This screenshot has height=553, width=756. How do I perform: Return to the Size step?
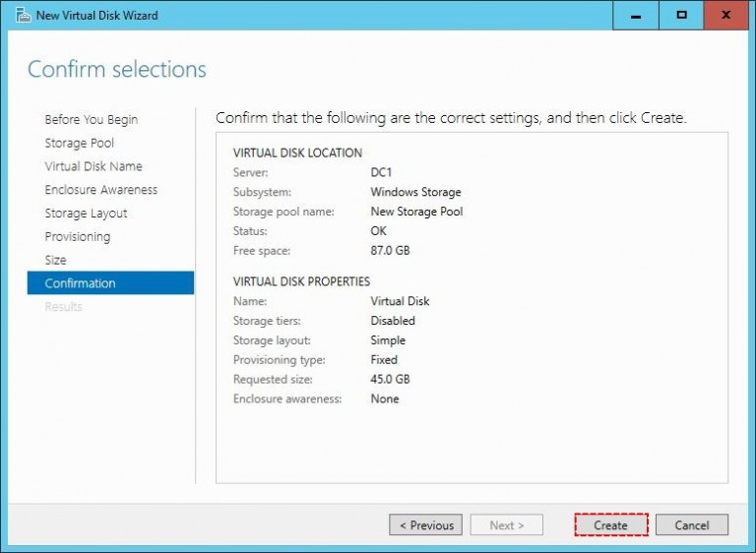(x=55, y=260)
